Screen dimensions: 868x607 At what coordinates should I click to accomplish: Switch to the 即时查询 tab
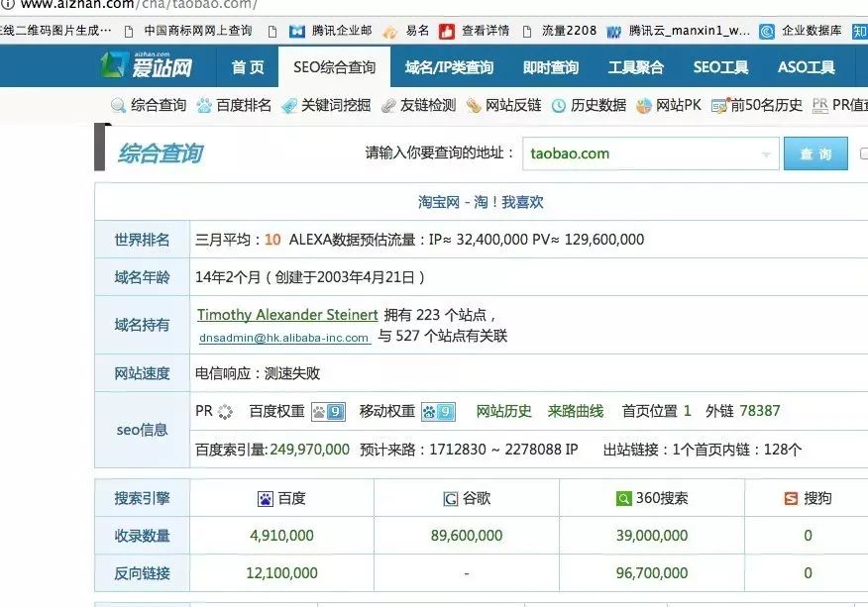[551, 67]
